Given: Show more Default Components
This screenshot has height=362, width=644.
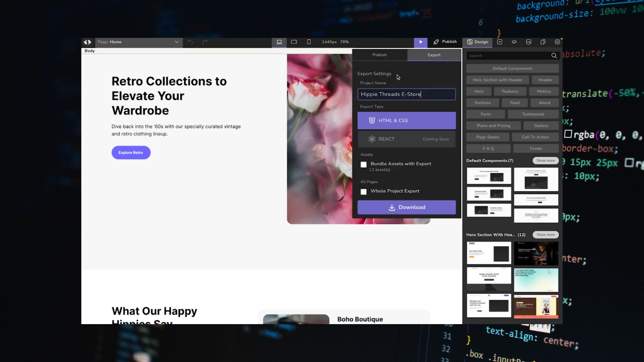Looking at the screenshot, I should (x=545, y=161).
